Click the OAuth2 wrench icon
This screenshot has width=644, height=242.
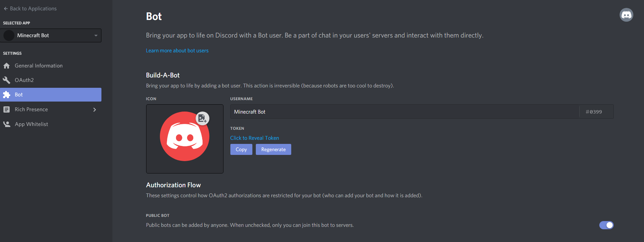point(7,80)
